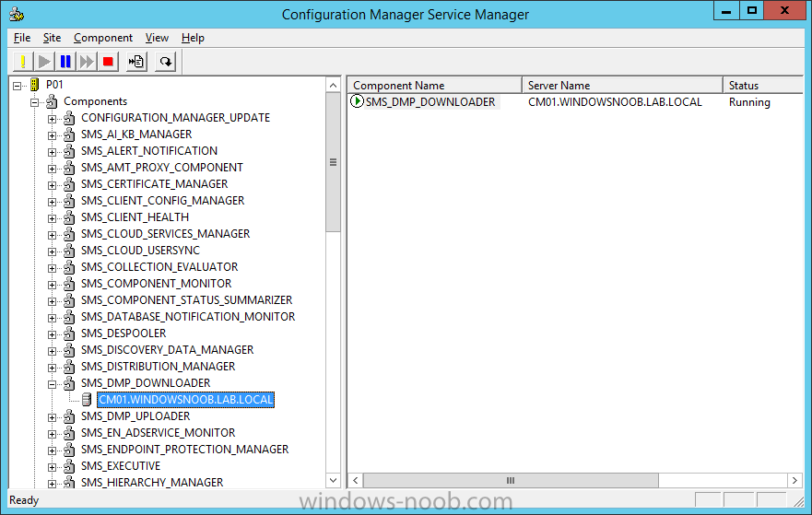Select SMS_EXECUTIVE label in tree
Image resolution: width=812 pixels, height=515 pixels.
(x=121, y=466)
